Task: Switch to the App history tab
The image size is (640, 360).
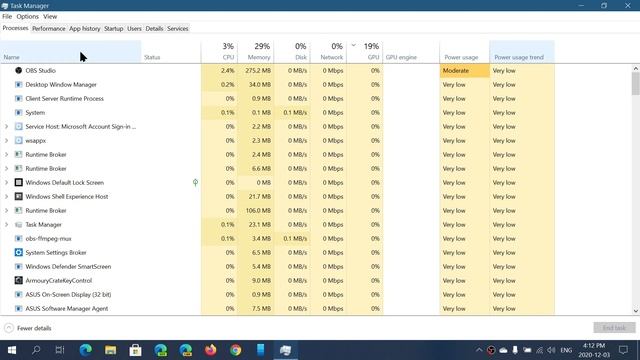Action: (84, 29)
